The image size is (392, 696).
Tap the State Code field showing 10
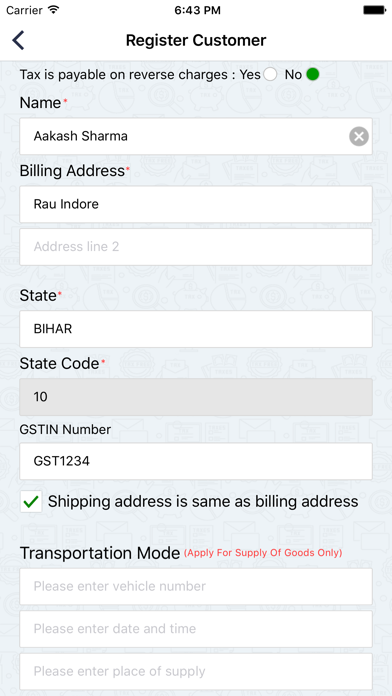[x=196, y=397]
